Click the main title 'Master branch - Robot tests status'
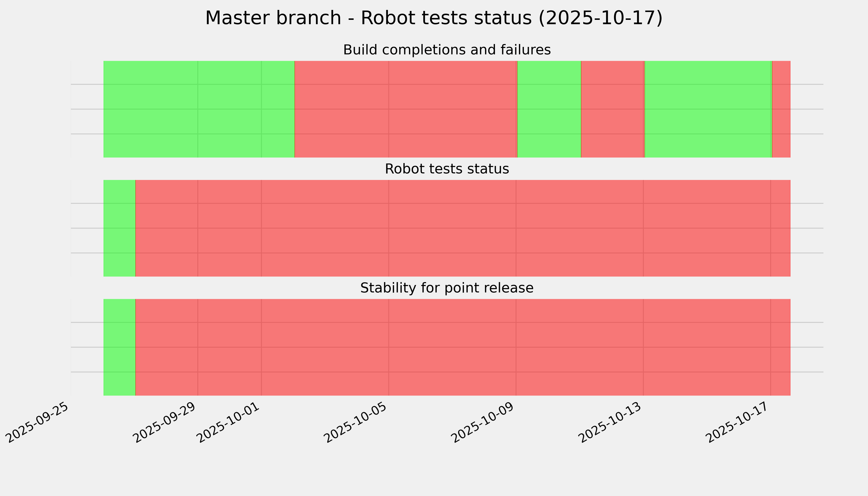Viewport: 868px width, 496px height. click(x=434, y=18)
